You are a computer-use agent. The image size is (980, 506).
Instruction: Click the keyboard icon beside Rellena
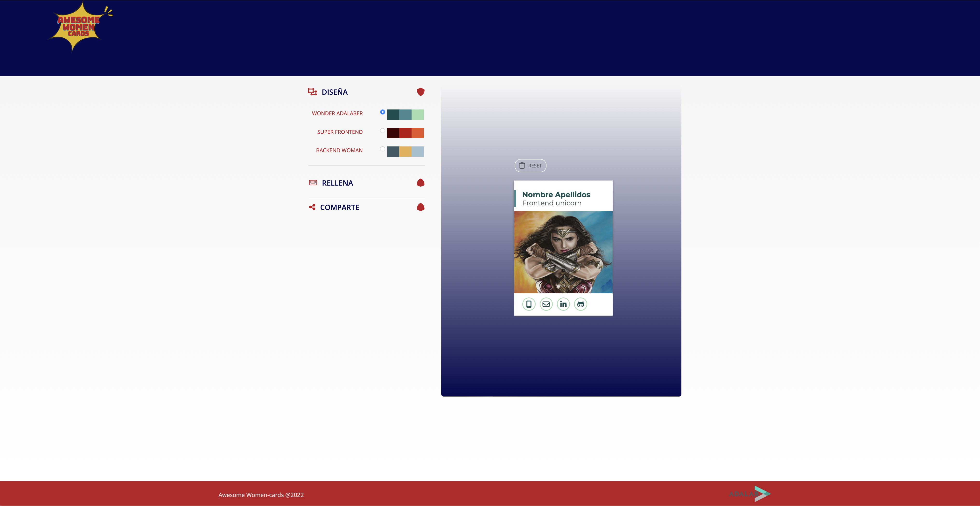[x=313, y=183]
